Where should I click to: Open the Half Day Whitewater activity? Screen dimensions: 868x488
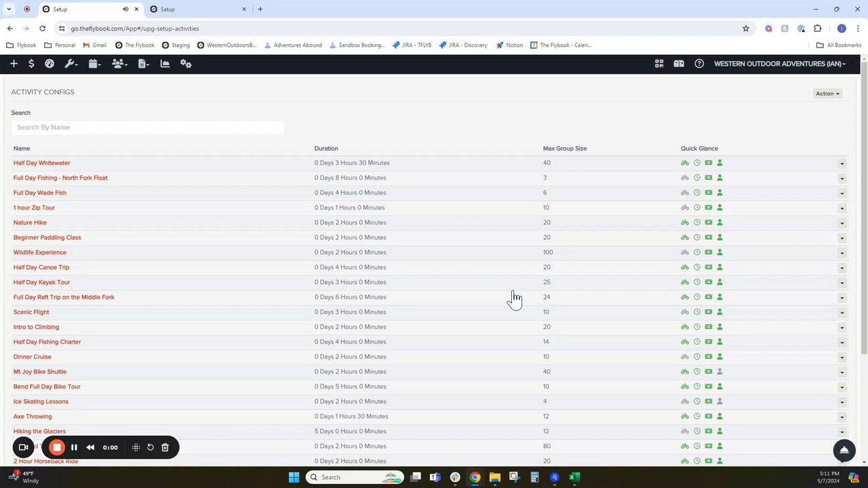[41, 163]
